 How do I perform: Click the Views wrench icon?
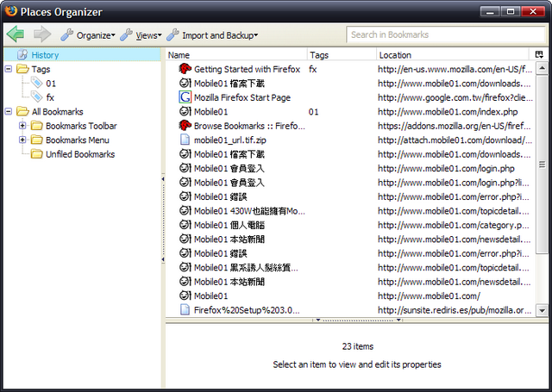tap(126, 34)
